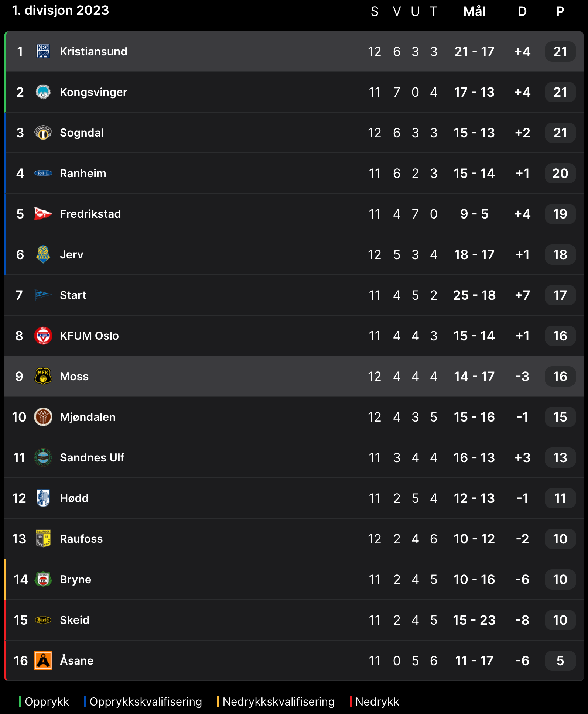
Task: Select the Skeid table row name
Action: (x=74, y=620)
